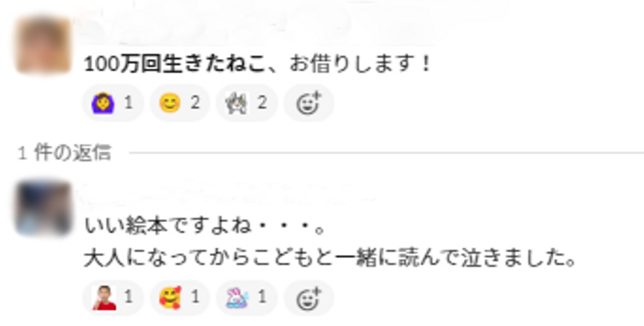
Task: Click the いい絵本ですよね・・・。 message line
Action: (x=204, y=227)
